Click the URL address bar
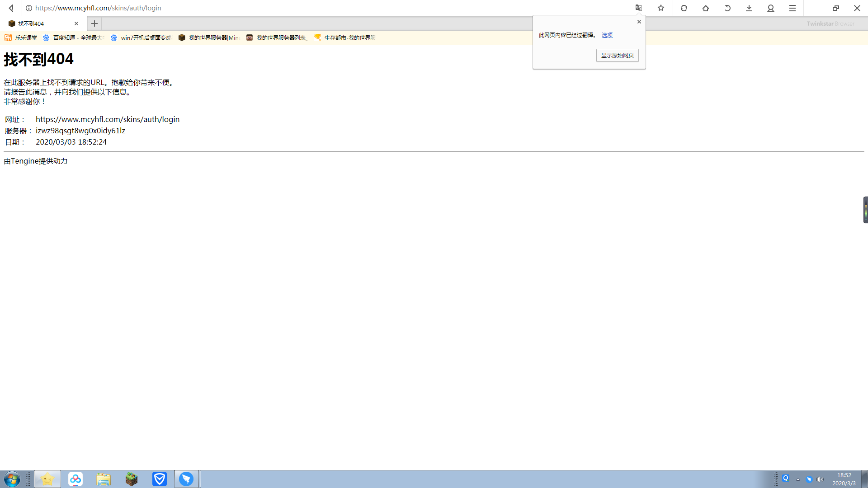This screenshot has height=488, width=868. click(316, 8)
